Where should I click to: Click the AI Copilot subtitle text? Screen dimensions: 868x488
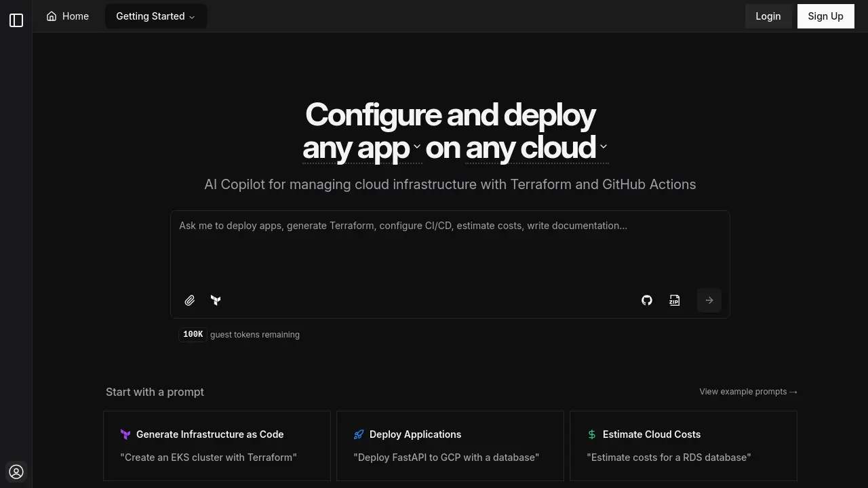point(450,184)
